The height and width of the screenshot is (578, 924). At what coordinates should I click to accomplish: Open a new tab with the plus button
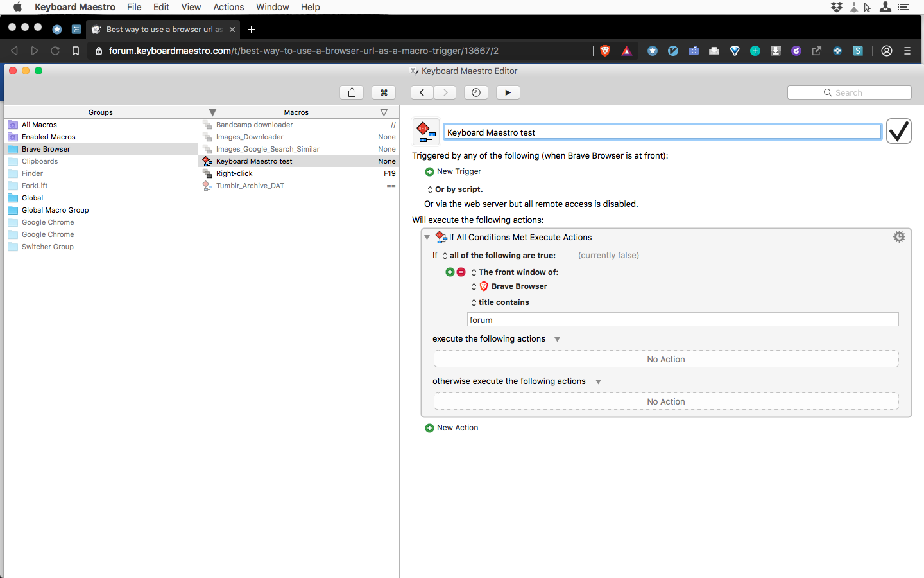pyautogui.click(x=252, y=30)
